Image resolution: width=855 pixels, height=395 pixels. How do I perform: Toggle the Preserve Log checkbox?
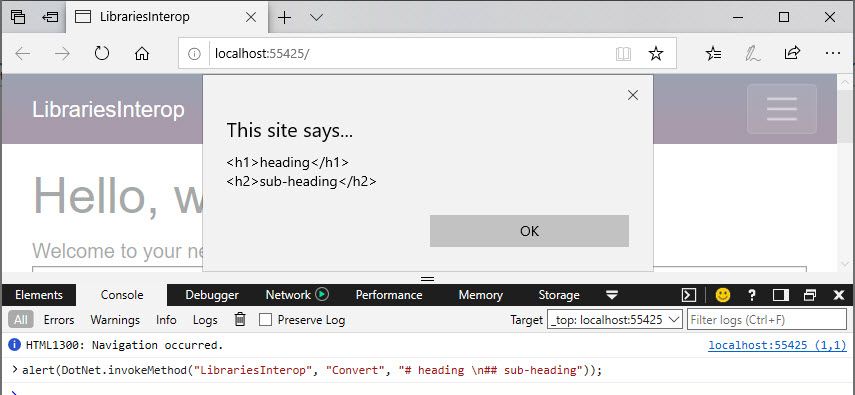(x=266, y=320)
